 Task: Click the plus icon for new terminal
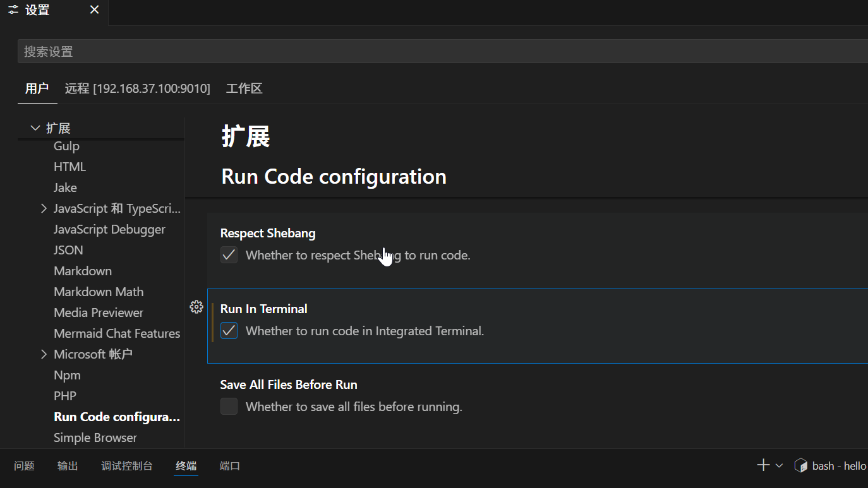[763, 465]
